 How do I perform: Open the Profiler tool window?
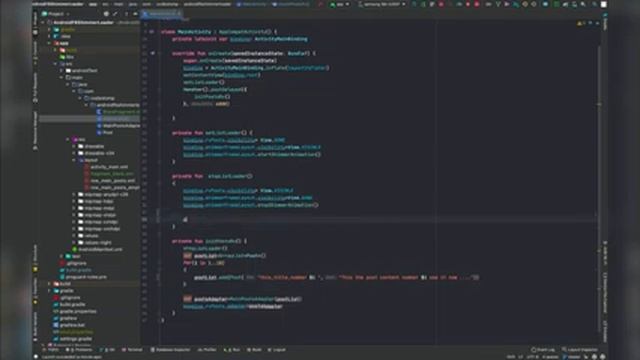click(x=207, y=350)
